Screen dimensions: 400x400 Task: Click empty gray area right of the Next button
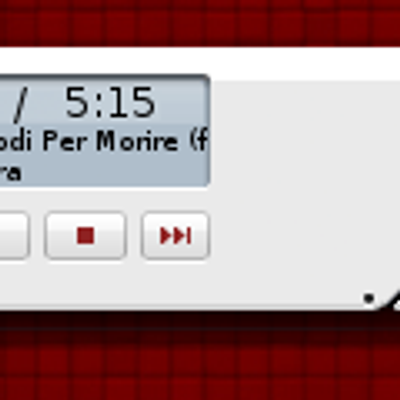click(x=300, y=235)
